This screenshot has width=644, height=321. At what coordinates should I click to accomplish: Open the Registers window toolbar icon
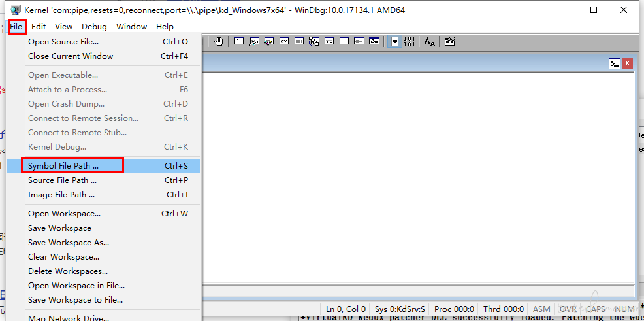click(x=284, y=41)
